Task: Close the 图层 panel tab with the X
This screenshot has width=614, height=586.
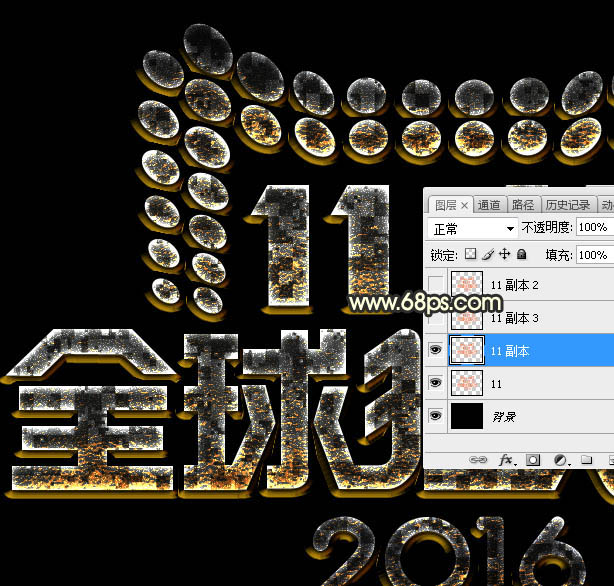Action: pos(464,205)
